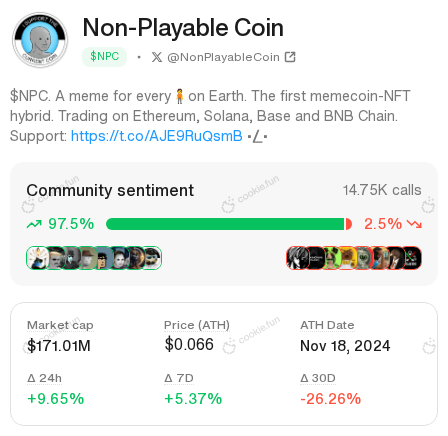Select the first bearish caller avatar
Image resolution: width=448 pixels, height=436 pixels.
[x=296, y=258]
